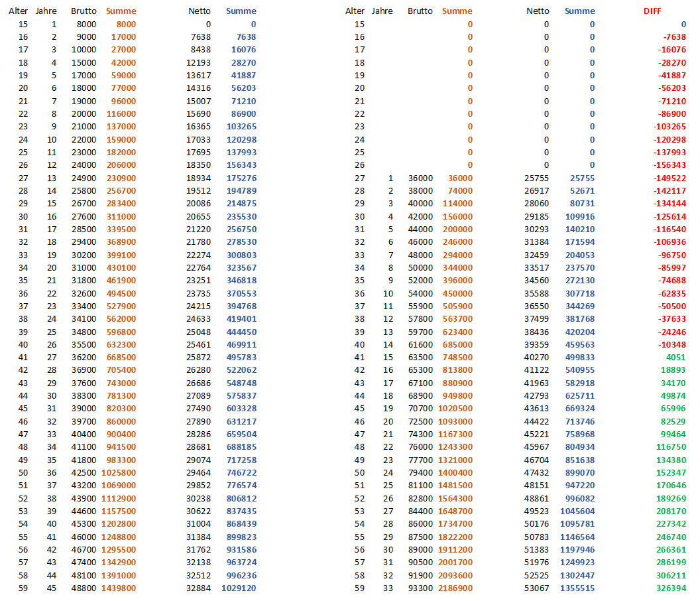
Task: Click the Netto value 32884
Action: [199, 588]
